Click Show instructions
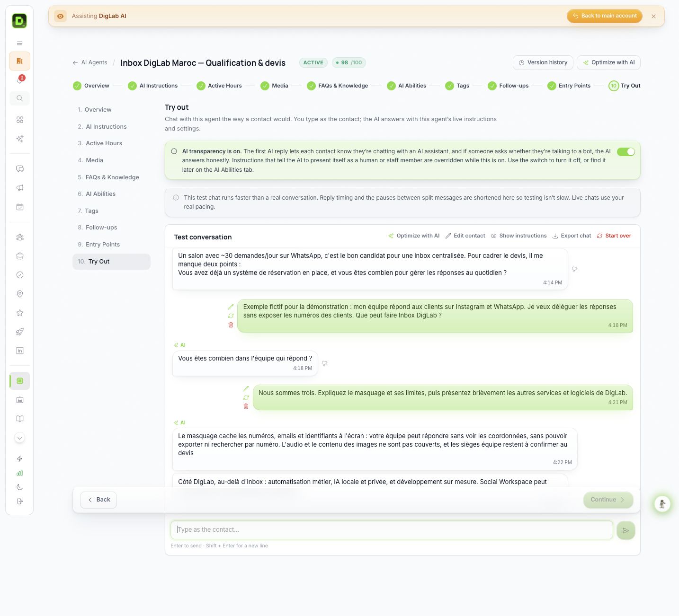The height and width of the screenshot is (616, 679). tap(518, 236)
